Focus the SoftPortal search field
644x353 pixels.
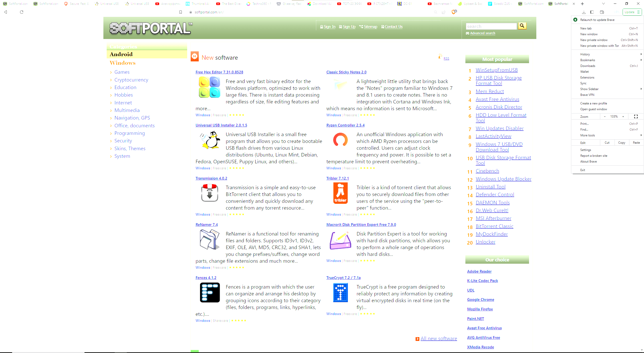(x=491, y=26)
